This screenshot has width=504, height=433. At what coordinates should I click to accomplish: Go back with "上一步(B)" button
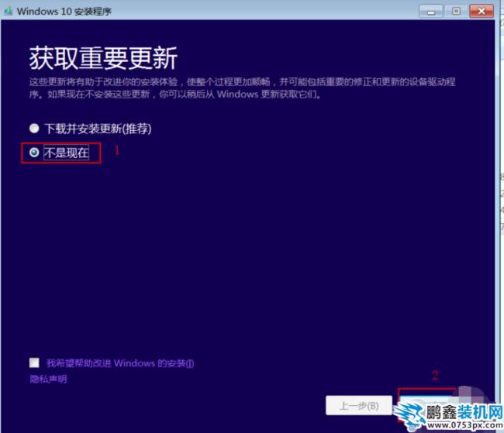coord(359,406)
